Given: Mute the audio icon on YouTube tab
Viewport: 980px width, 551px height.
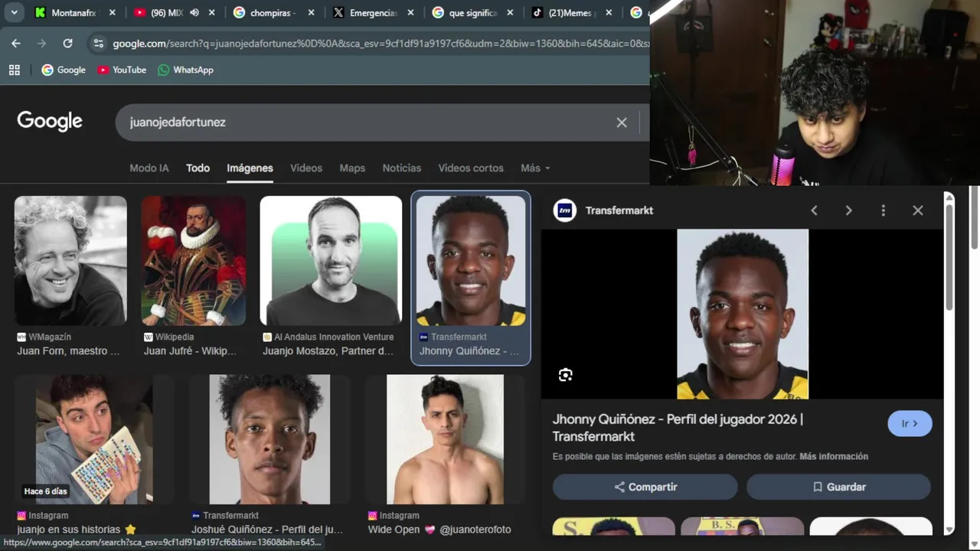Looking at the screenshot, I should click(194, 12).
